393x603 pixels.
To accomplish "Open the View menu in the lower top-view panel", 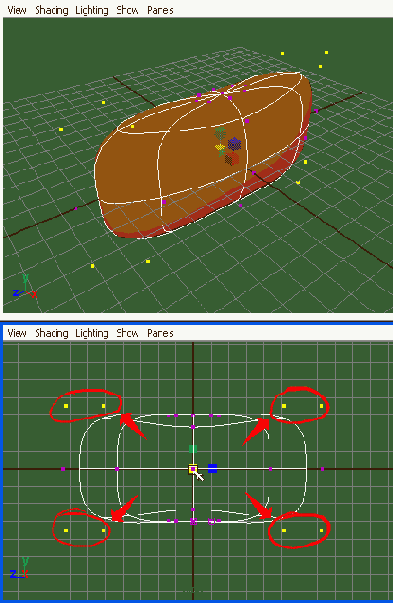I will point(17,333).
